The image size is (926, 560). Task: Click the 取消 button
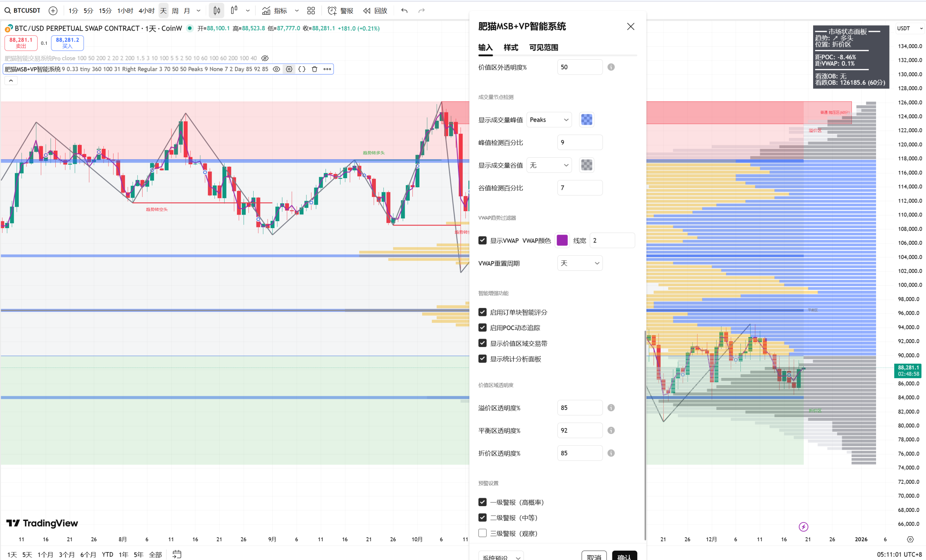coord(594,556)
